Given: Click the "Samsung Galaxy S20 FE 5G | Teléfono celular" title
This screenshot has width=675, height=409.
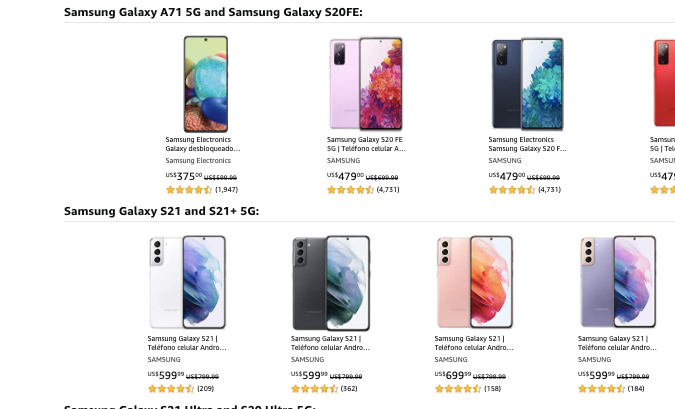Looking at the screenshot, I should (366, 144).
